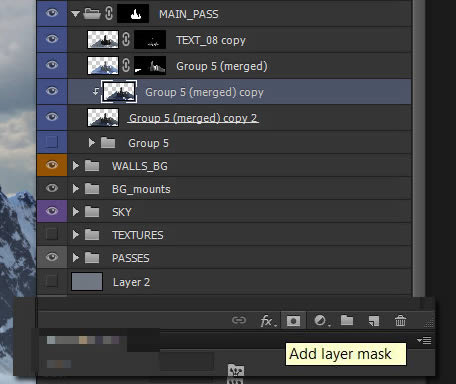Viewport: 456px width, 384px height.
Task: Click the Group 5 (merged) copy thumbnail
Action: coord(119,91)
